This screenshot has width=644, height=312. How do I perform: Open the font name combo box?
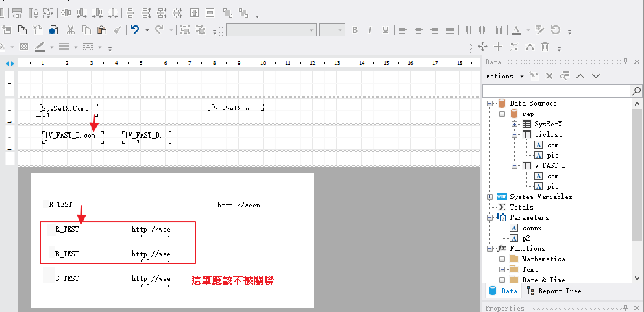point(271,30)
